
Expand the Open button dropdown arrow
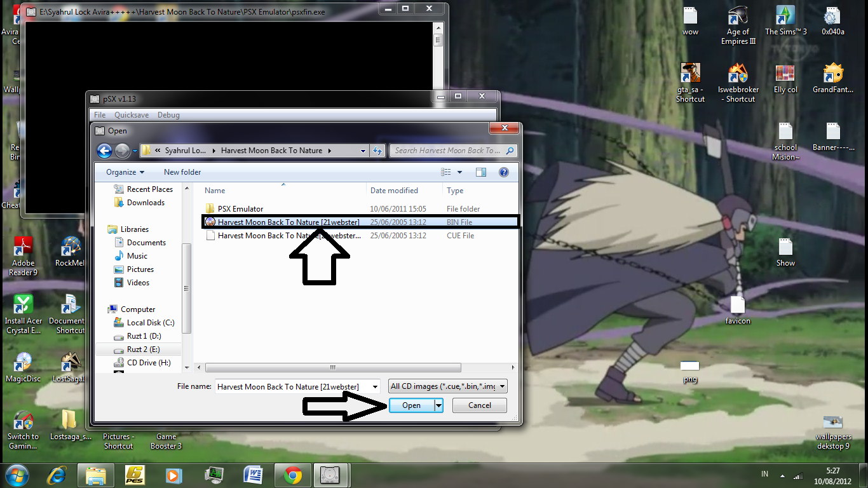[438, 405]
